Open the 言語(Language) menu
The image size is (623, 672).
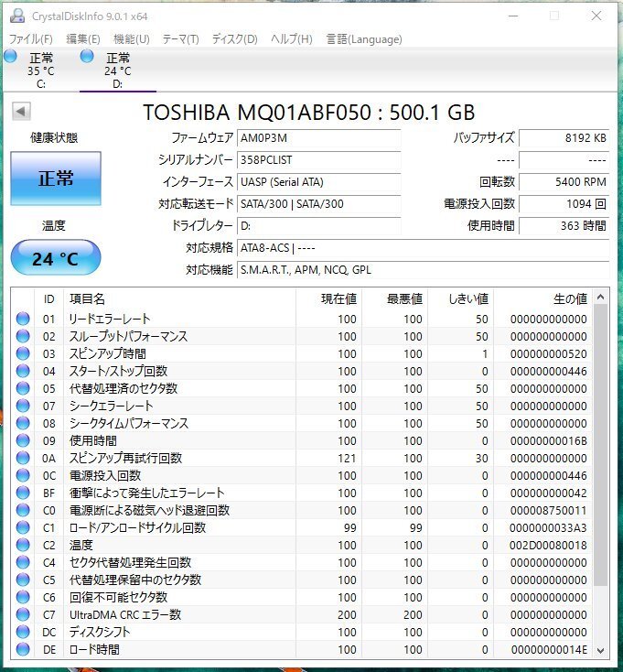364,39
